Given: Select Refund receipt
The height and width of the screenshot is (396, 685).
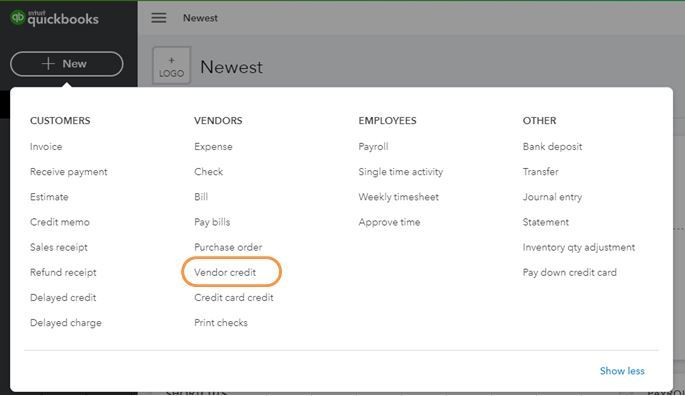Looking at the screenshot, I should tap(63, 272).
